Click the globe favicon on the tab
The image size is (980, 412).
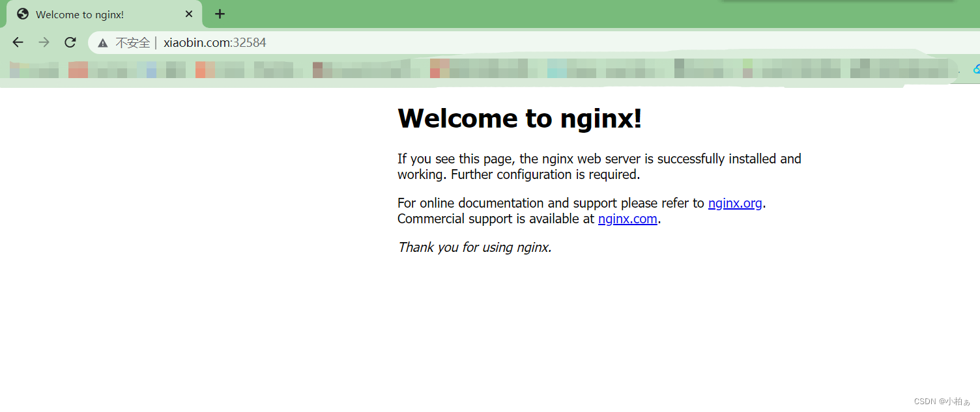[23, 14]
